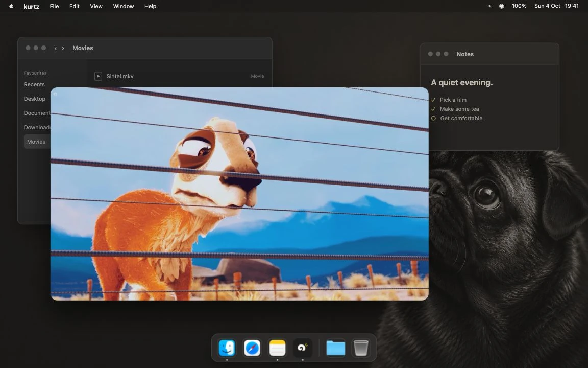
Task: Click the 100% battery indicator
Action: 519,6
